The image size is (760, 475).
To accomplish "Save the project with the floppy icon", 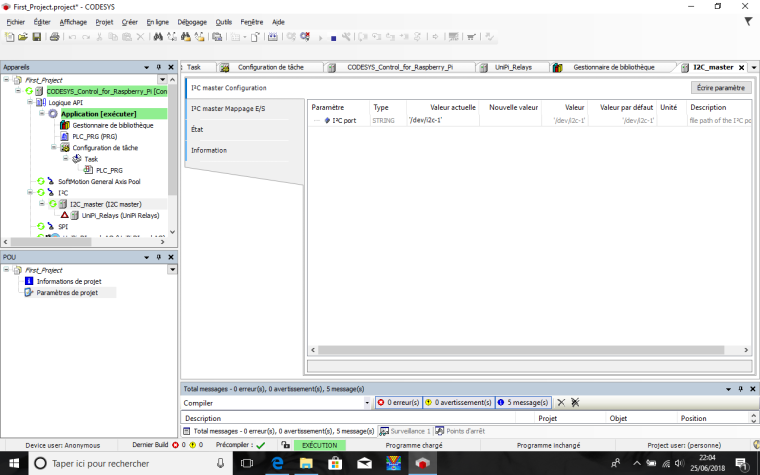I will (36, 37).
